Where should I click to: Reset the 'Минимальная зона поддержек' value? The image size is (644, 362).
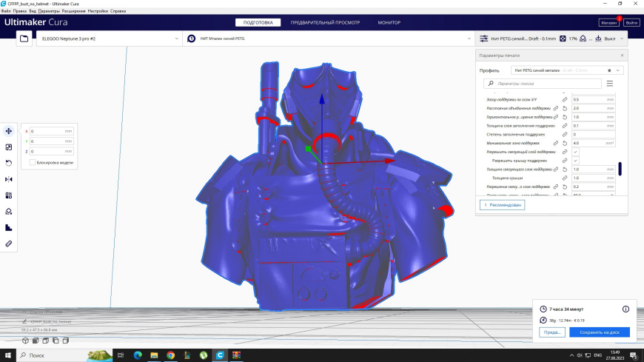tap(565, 144)
